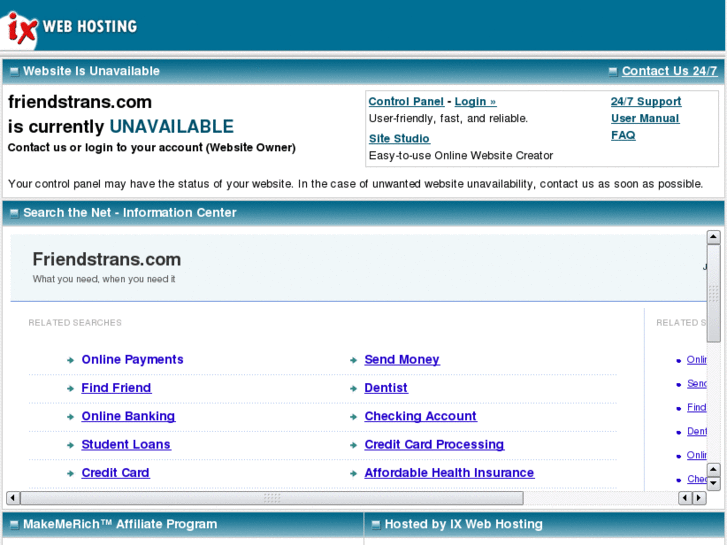Click the arrow bullet beside Affordable Health Insurance
Image resolution: width=727 pixels, height=545 pixels.
[x=353, y=473]
